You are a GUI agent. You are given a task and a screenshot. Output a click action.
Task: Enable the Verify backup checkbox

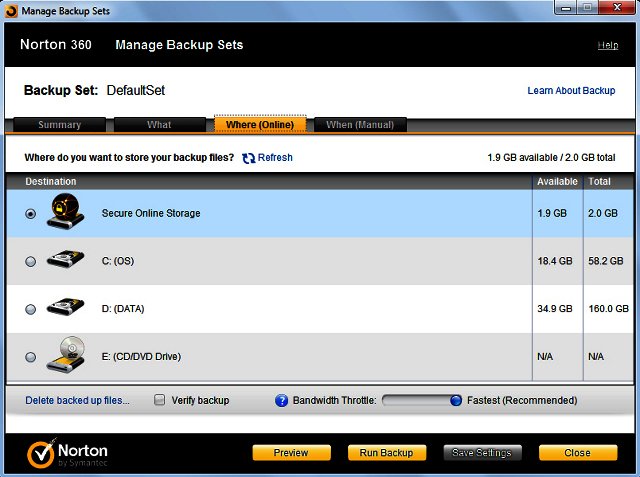tap(160, 400)
